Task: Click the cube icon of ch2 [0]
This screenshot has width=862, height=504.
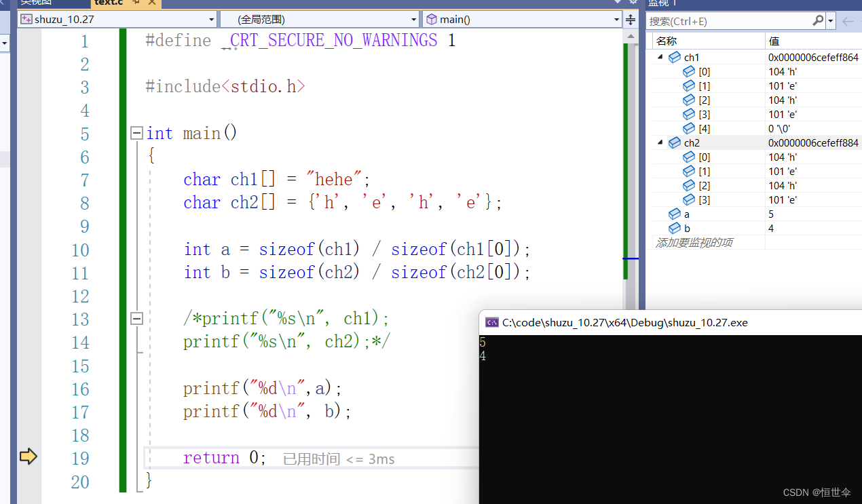Action: point(689,157)
